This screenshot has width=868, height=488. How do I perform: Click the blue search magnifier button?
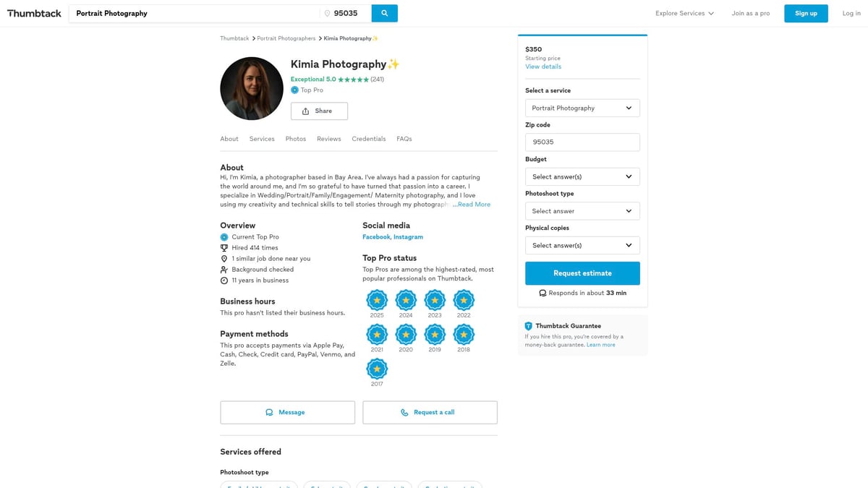(x=384, y=13)
